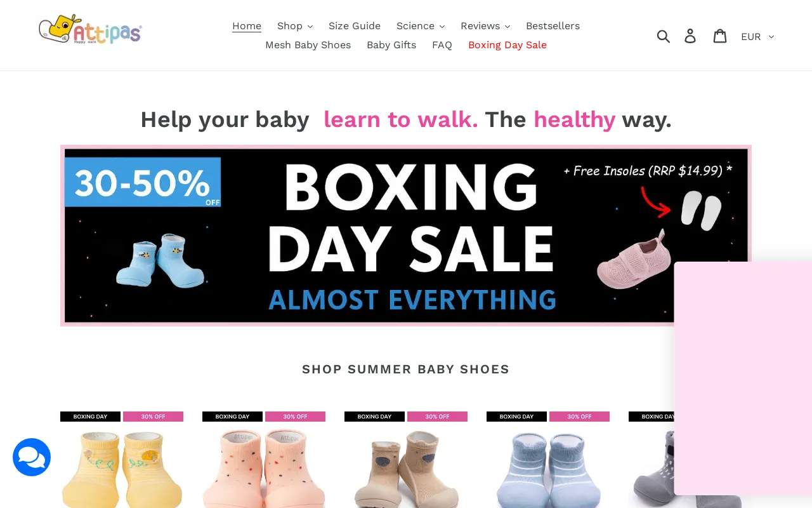
Task: Expand the Reviews dropdown
Action: click(485, 26)
